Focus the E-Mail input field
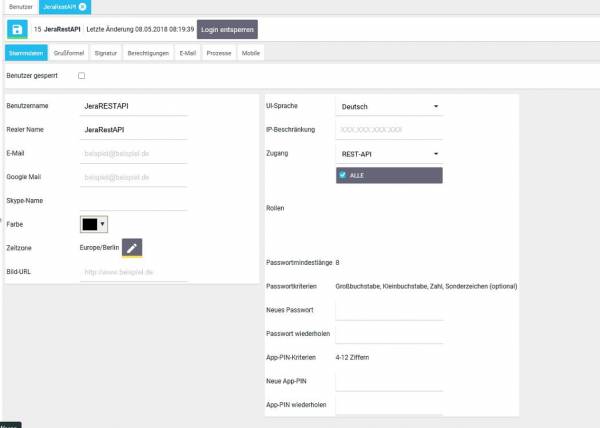 [x=134, y=153]
